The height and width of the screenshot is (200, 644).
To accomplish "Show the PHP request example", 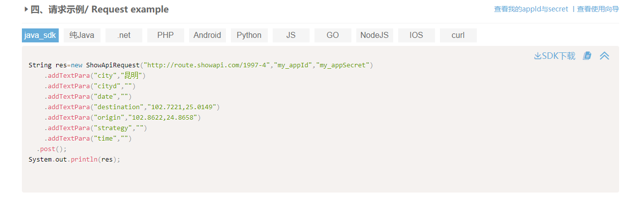I will click(x=166, y=35).
